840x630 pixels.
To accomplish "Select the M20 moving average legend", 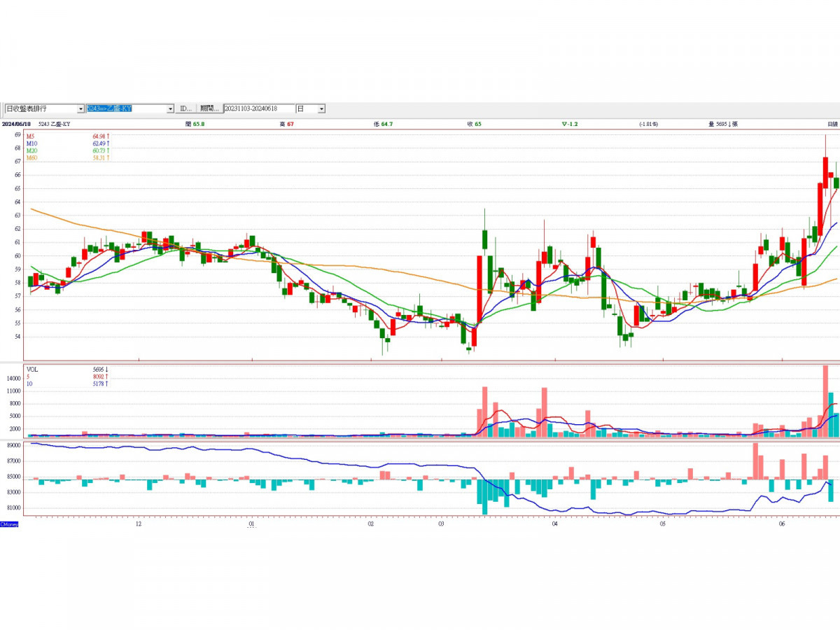I will point(31,150).
